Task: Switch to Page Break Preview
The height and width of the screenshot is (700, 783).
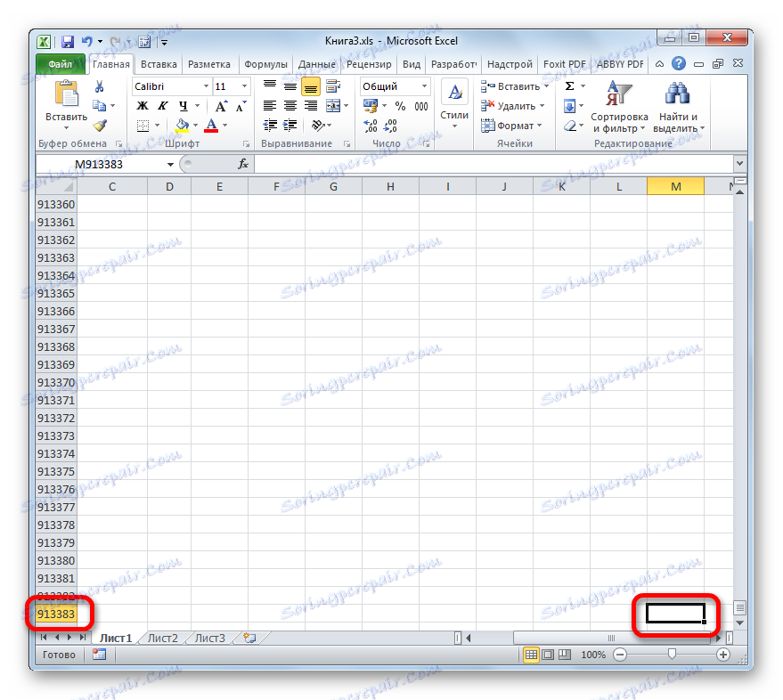Action: click(x=565, y=655)
